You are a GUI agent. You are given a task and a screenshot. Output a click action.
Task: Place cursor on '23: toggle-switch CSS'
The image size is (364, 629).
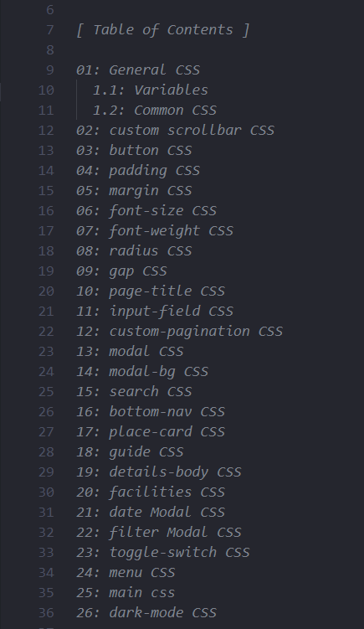163,553
